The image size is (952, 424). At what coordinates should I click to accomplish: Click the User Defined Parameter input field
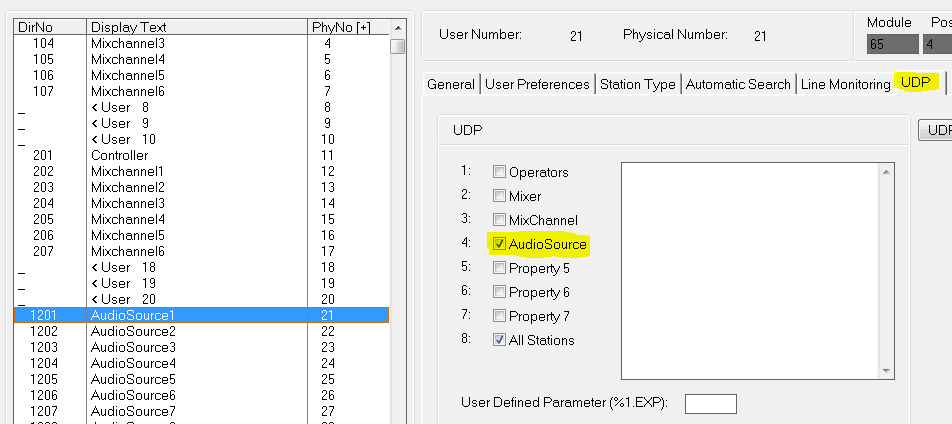(710, 403)
